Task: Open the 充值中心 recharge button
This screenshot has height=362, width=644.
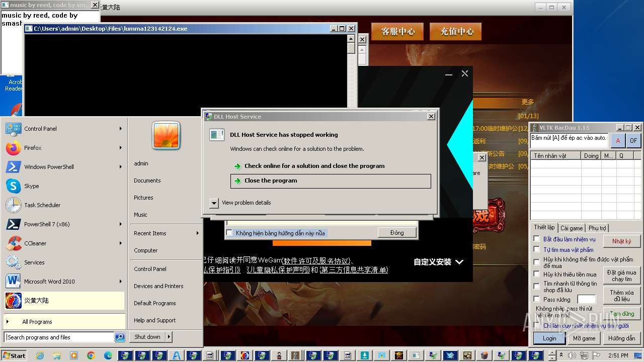Action: (457, 31)
